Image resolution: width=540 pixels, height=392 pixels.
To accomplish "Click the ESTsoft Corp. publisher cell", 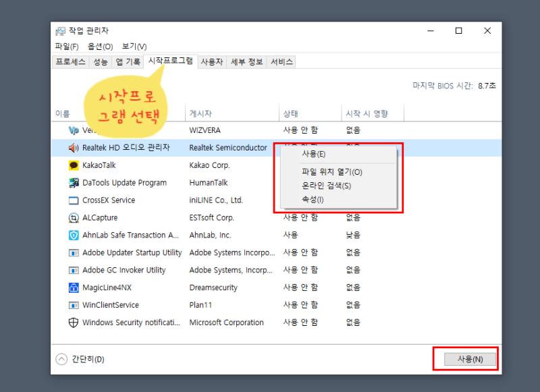I will click(x=212, y=218).
